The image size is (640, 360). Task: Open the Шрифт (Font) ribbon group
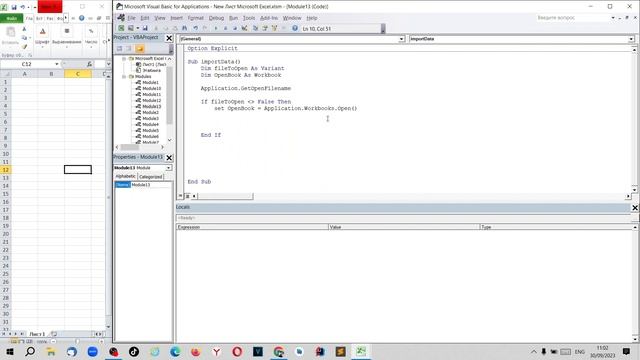pyautogui.click(x=42, y=37)
